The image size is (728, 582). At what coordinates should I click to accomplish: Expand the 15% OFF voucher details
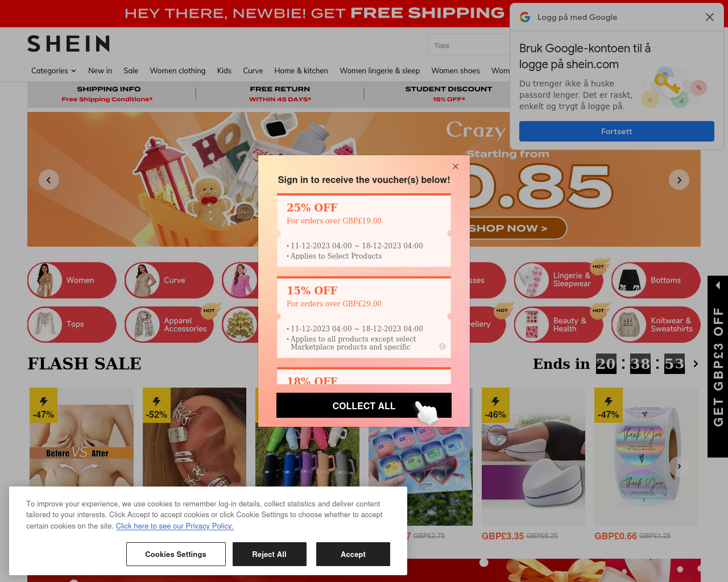pos(442,347)
